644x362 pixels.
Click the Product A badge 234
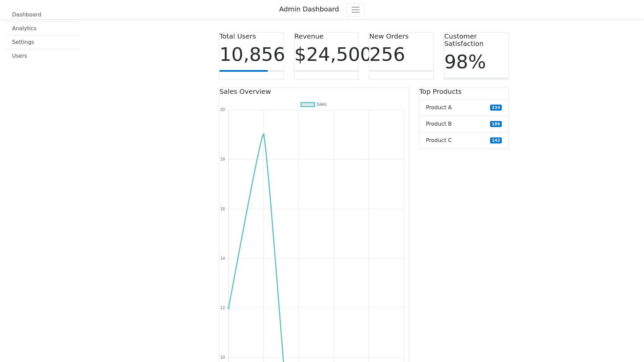coord(495,108)
